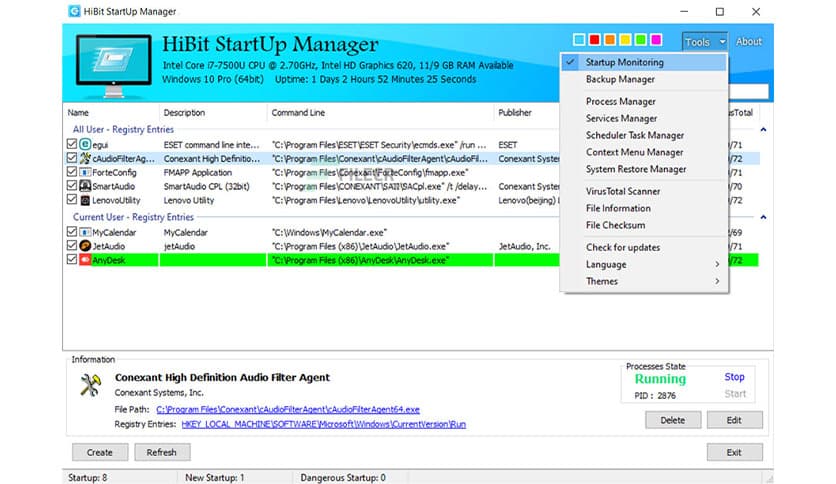Select File Checksum menu item
Viewport: 836px width, 484px height.
click(x=644, y=225)
